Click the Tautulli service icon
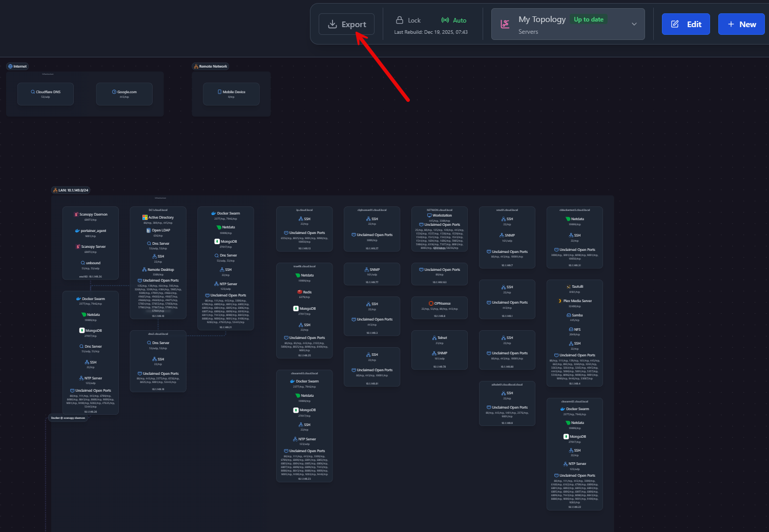The width and height of the screenshot is (769, 532). (569, 287)
